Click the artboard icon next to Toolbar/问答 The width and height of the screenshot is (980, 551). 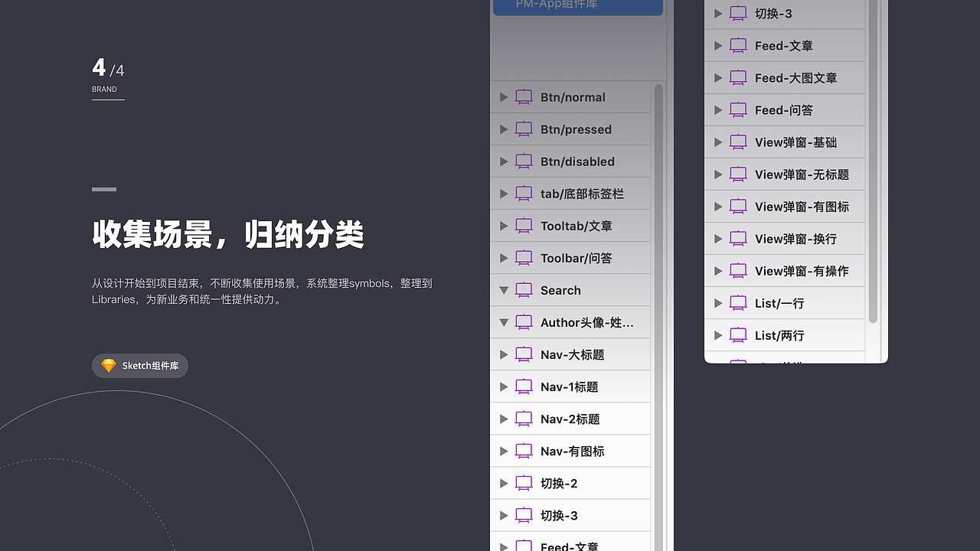pos(524,258)
